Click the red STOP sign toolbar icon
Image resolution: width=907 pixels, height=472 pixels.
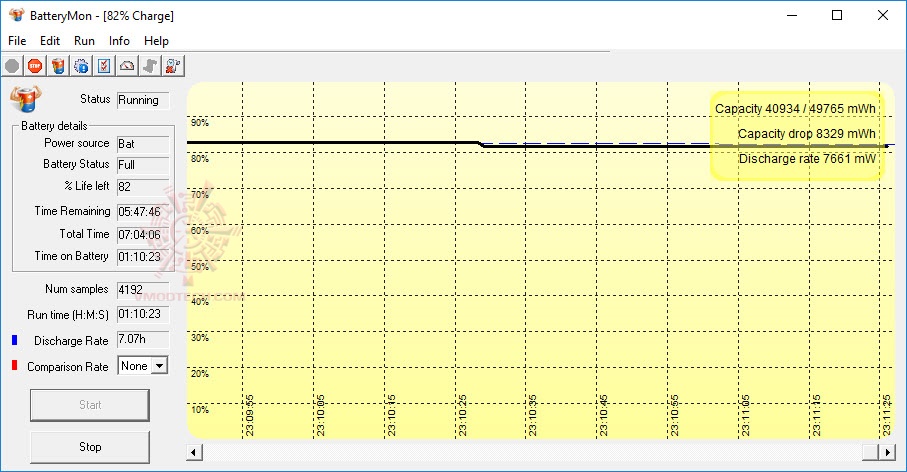[x=35, y=66]
